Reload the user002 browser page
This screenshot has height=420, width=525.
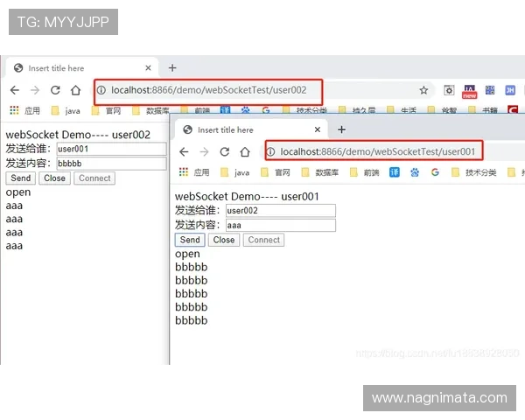tap(55, 90)
